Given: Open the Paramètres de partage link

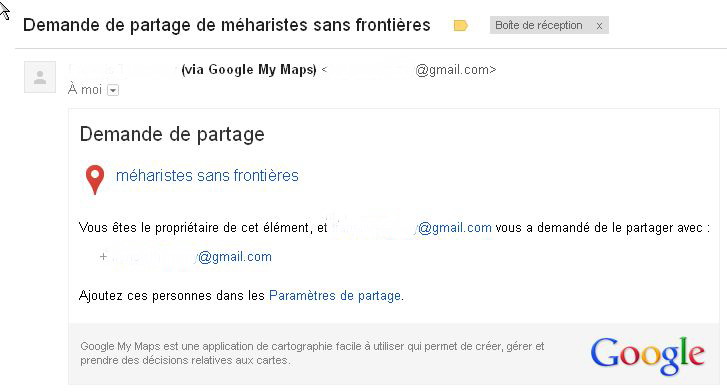Looking at the screenshot, I should [x=335, y=296].
